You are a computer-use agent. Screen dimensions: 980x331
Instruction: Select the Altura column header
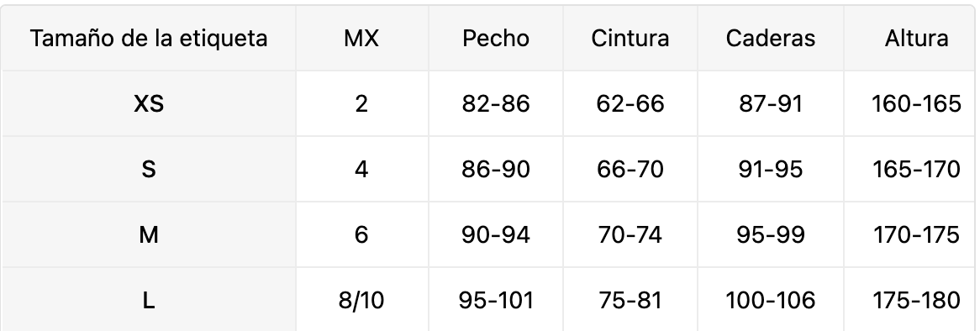[x=916, y=39]
